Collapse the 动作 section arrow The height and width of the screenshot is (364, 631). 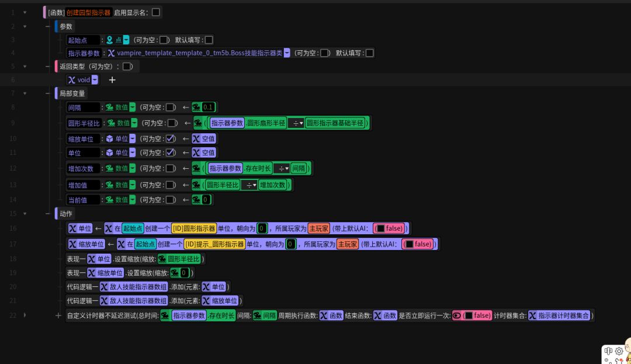25,214
